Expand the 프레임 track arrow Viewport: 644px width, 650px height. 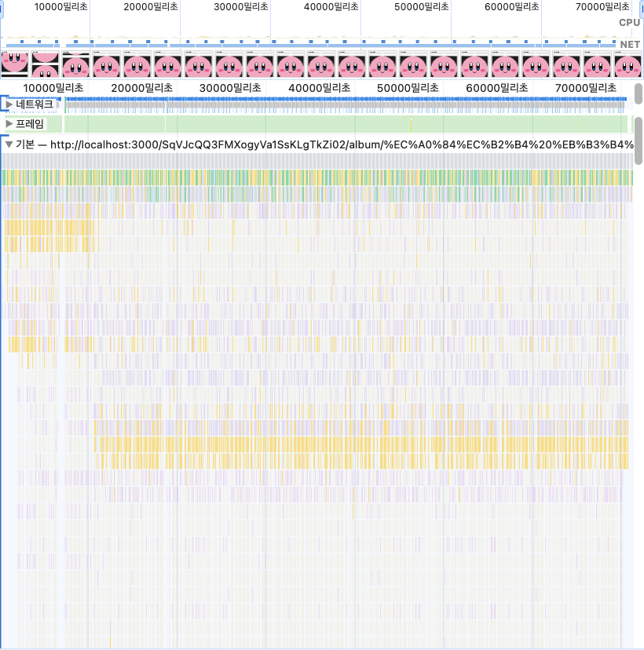(x=9, y=123)
